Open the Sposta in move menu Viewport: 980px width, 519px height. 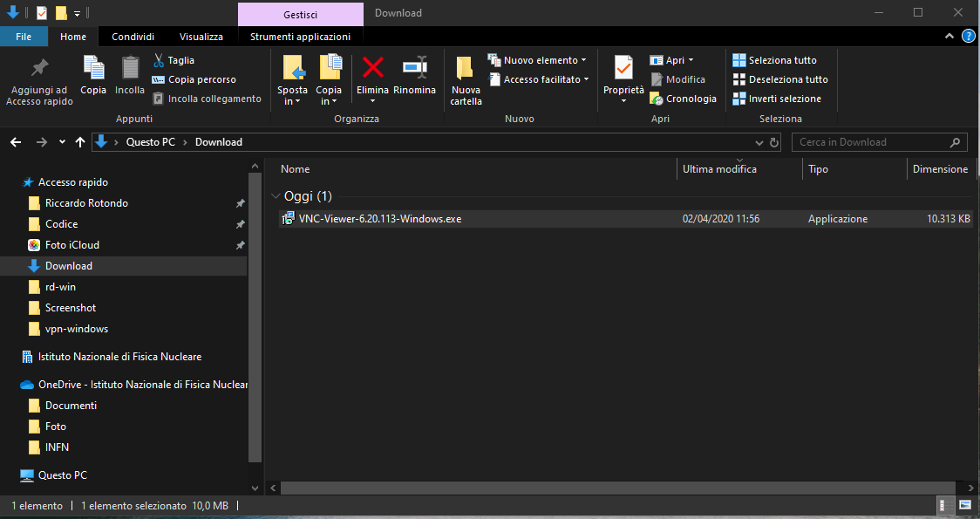coord(292,80)
